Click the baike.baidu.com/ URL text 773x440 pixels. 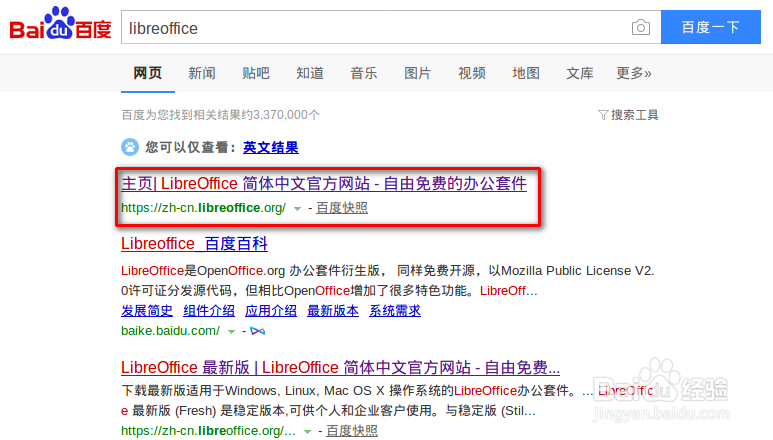(170, 331)
